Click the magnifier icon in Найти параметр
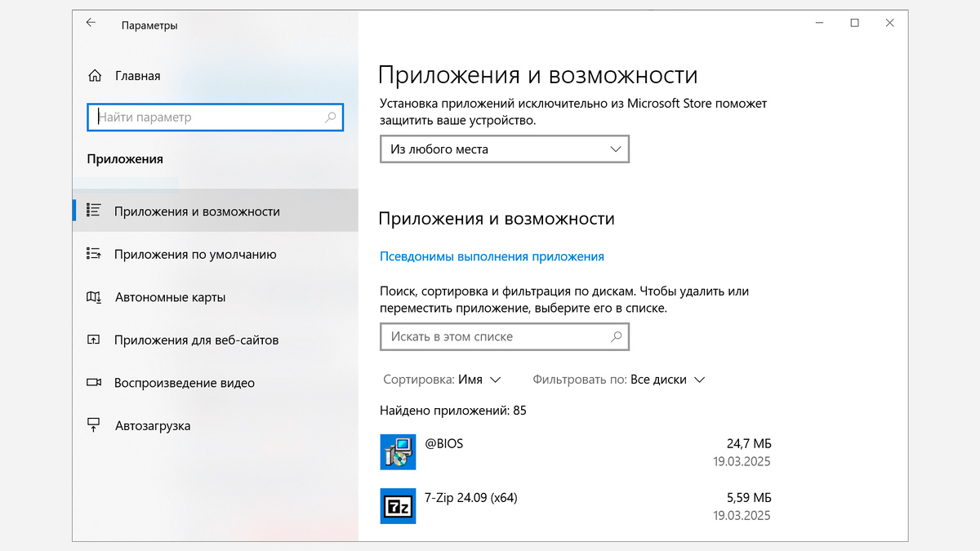 coord(331,117)
